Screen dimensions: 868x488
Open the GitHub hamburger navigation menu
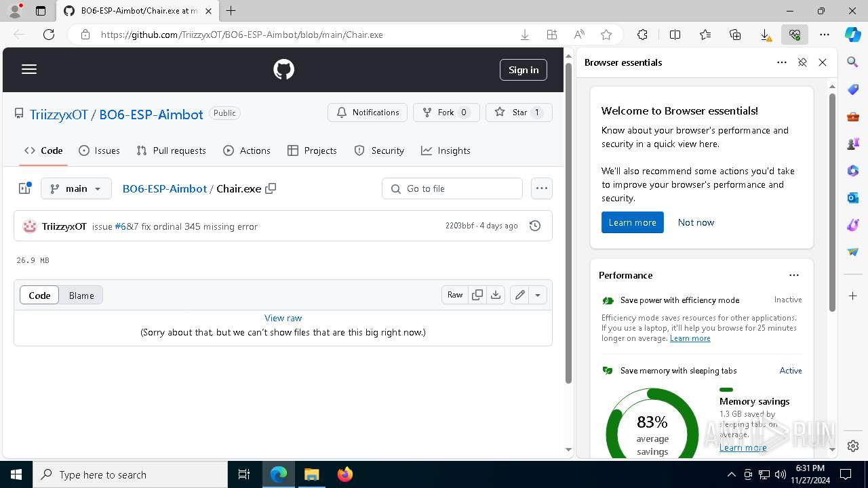tap(29, 69)
